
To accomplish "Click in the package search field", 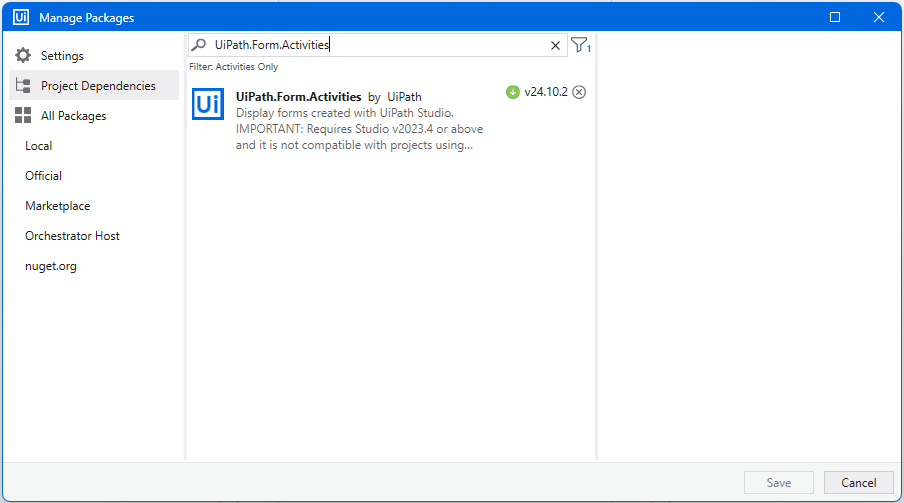I will tap(378, 45).
